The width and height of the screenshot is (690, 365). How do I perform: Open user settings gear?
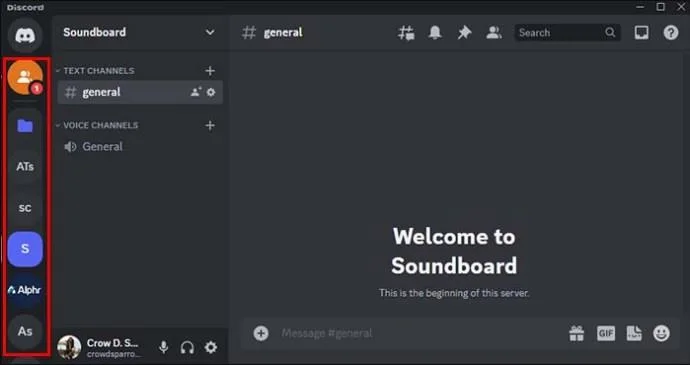click(x=211, y=347)
